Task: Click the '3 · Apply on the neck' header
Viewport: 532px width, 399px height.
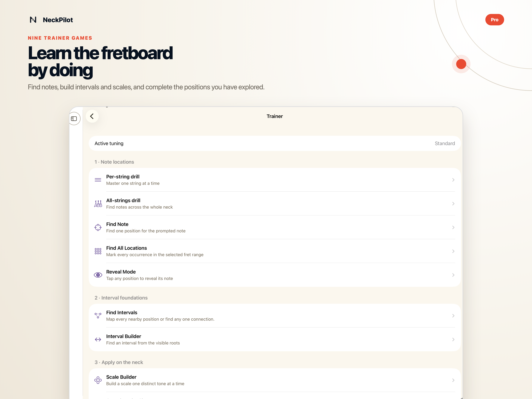Action: [x=119, y=362]
